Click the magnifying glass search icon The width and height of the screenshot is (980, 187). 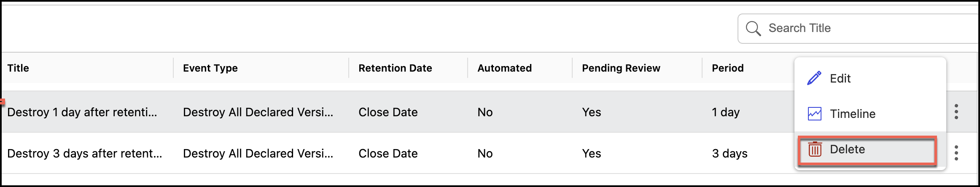coord(753,29)
